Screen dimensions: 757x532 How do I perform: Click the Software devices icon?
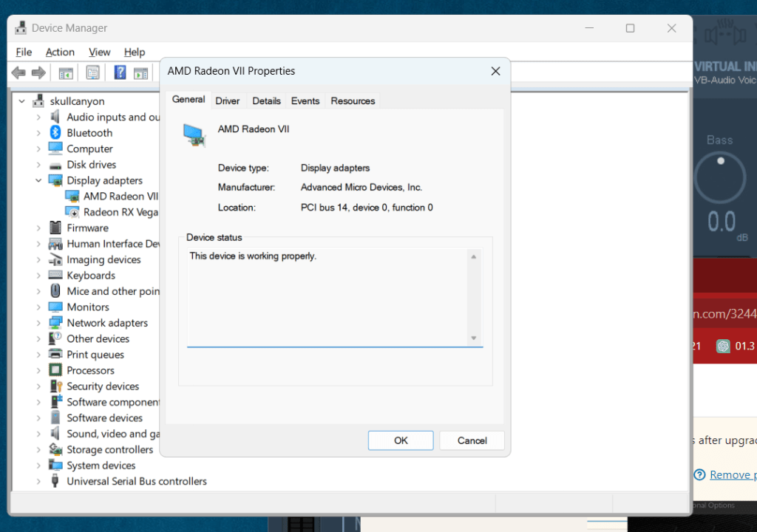coord(55,417)
